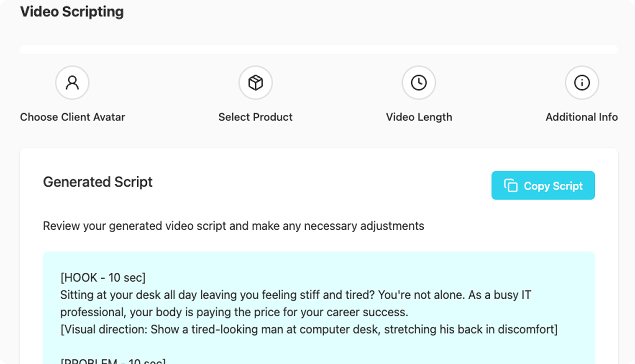This screenshot has width=635, height=364.
Task: Click the package cube icon above Select Product
Action: point(255,83)
